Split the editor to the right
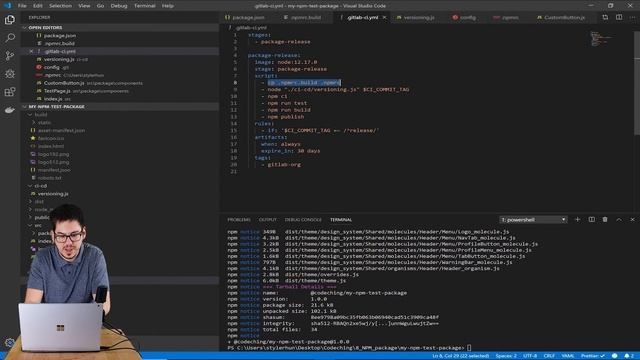 [619, 18]
